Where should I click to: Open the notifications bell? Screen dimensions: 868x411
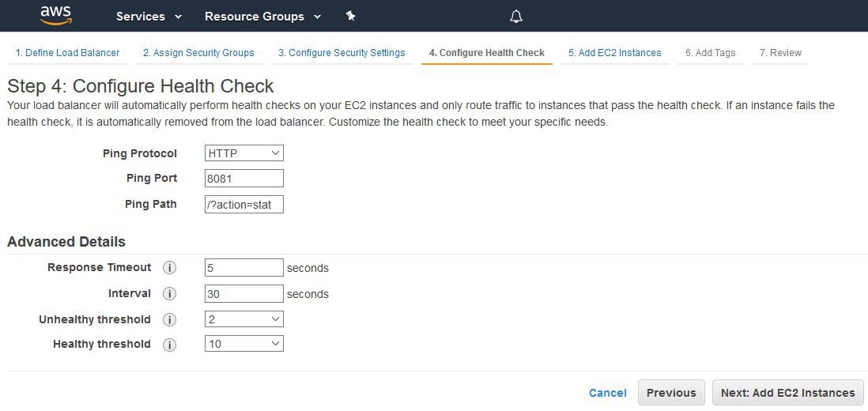(x=516, y=17)
